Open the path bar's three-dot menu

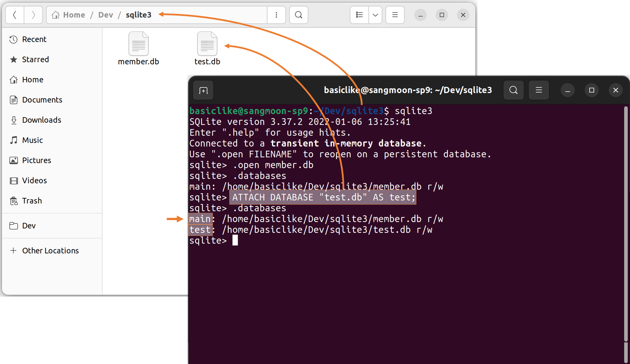click(276, 15)
